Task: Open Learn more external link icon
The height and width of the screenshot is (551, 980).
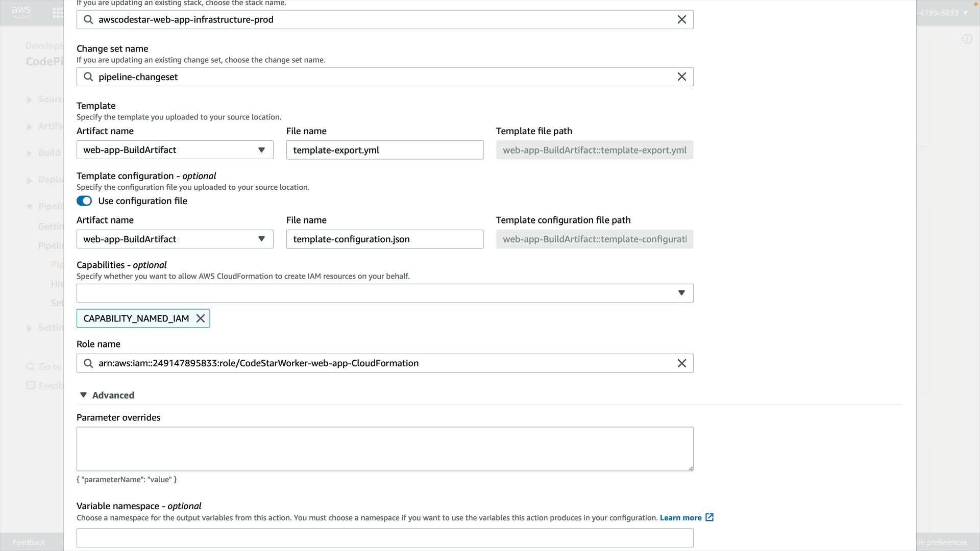Action: click(x=709, y=517)
